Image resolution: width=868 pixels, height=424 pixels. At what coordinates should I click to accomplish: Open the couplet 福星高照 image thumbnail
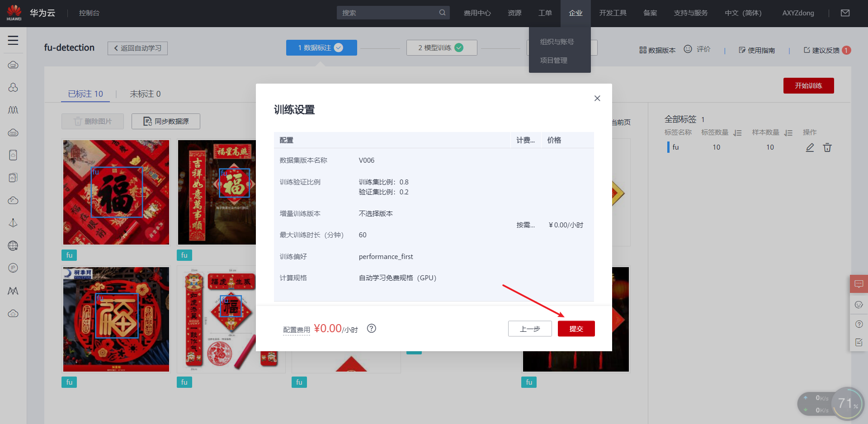pos(217,192)
